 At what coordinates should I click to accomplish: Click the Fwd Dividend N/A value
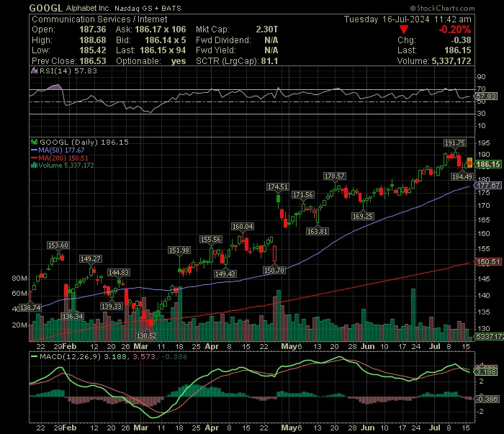pos(271,40)
